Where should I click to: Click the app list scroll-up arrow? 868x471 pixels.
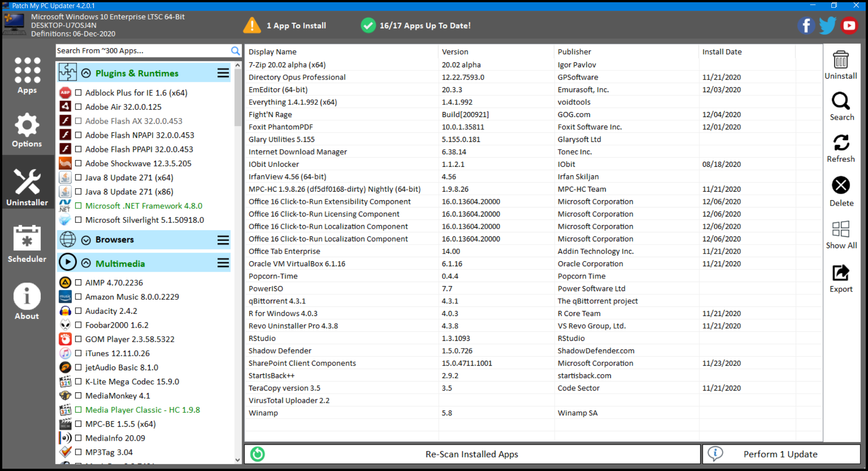click(238, 65)
